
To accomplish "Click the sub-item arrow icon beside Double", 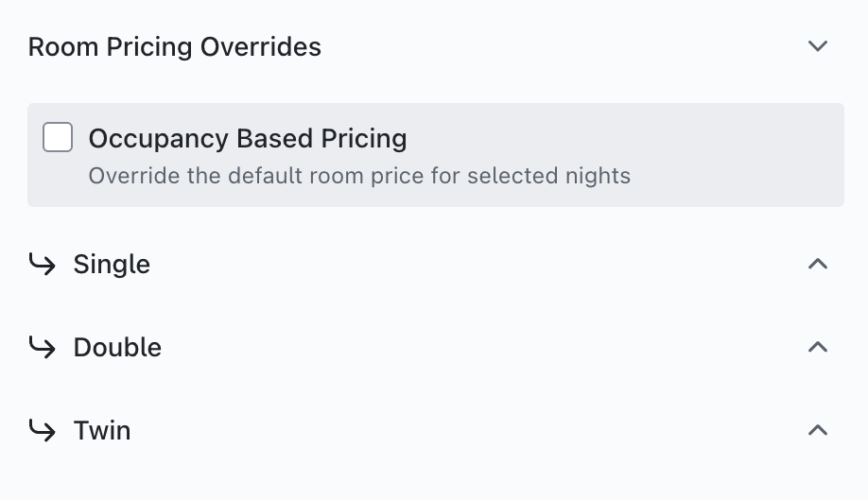I will (42, 348).
